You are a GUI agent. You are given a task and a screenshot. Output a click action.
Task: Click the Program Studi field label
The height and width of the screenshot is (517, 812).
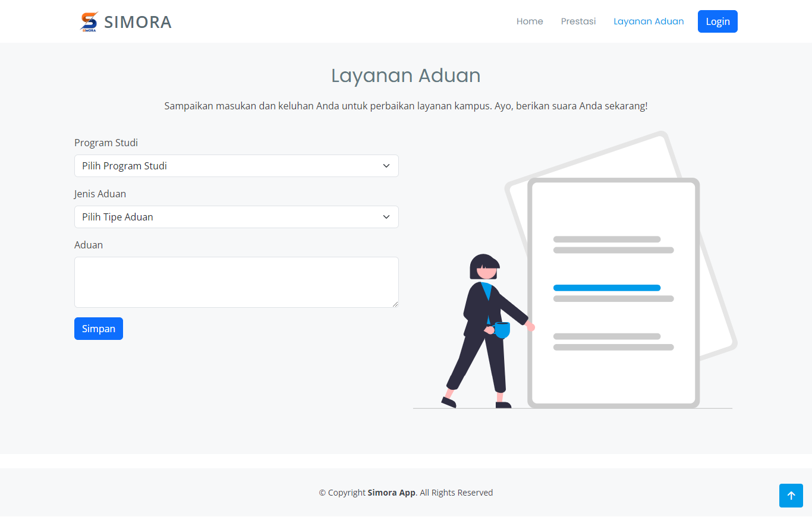(106, 143)
